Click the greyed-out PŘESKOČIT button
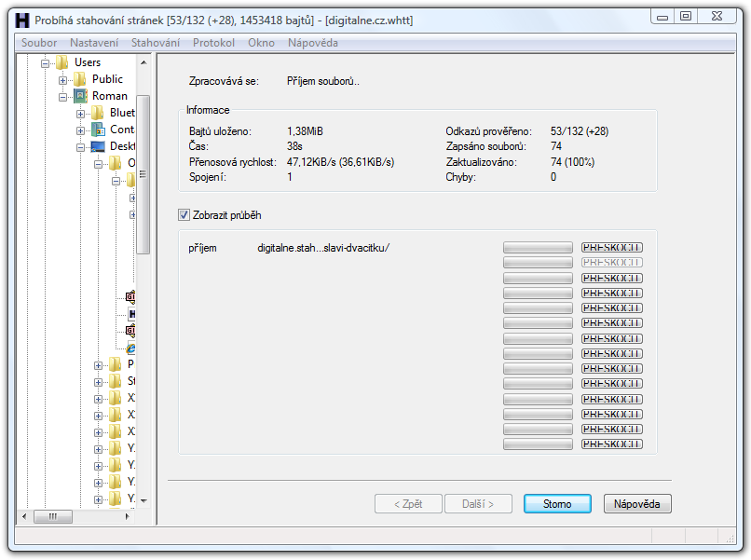 point(612,263)
